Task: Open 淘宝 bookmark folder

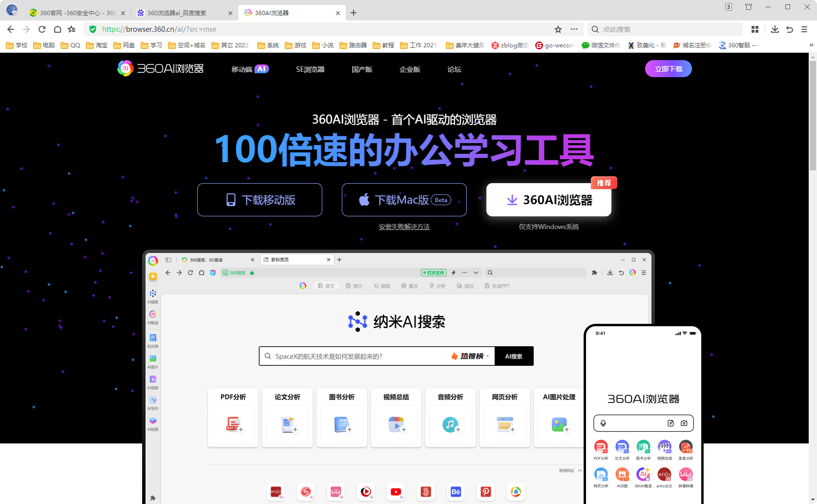Action: click(97, 45)
